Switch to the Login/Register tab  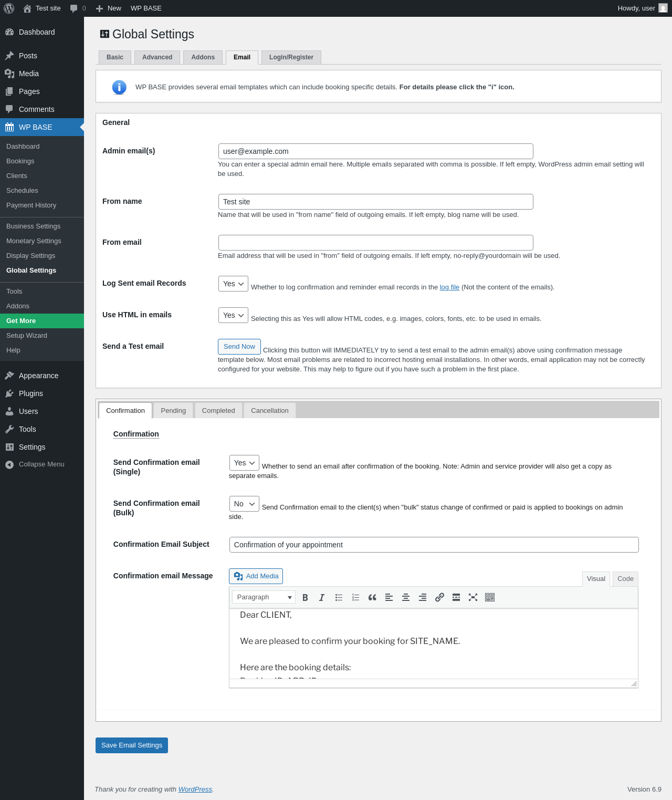pyautogui.click(x=291, y=57)
